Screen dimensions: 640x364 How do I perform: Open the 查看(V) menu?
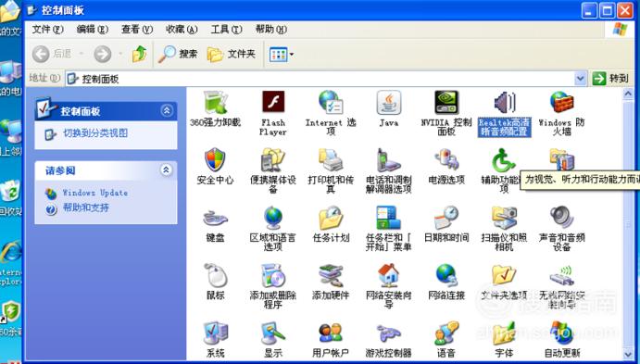(137, 30)
